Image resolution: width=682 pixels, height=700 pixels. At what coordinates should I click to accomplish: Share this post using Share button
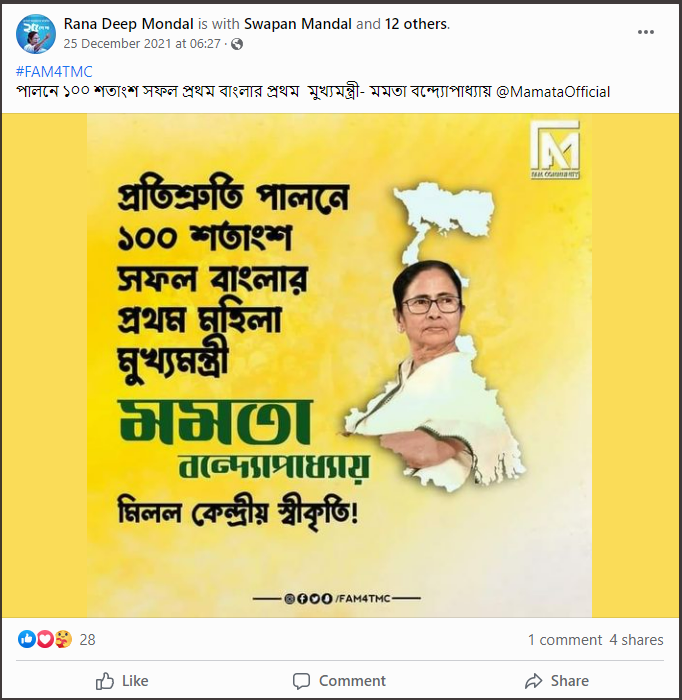[557, 681]
